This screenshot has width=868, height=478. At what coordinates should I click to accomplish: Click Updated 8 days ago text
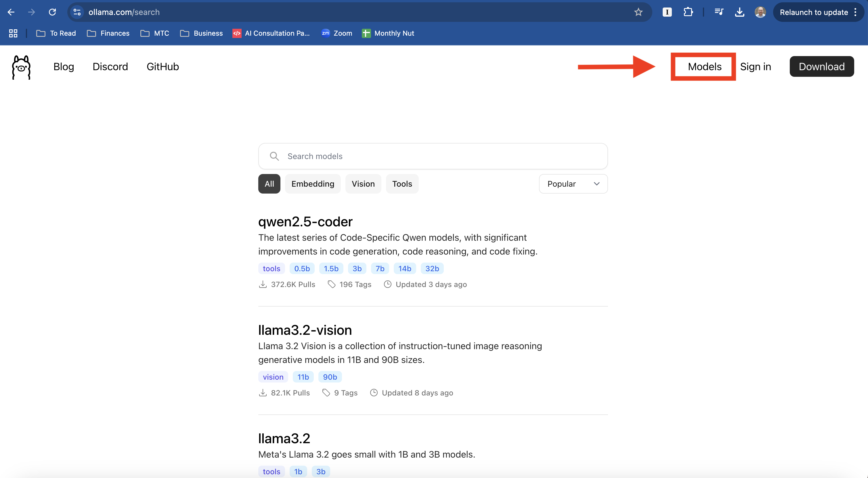pos(417,393)
